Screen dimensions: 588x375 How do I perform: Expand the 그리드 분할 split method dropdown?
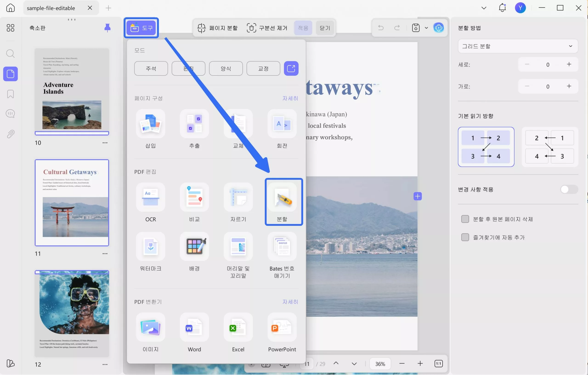tap(518, 46)
